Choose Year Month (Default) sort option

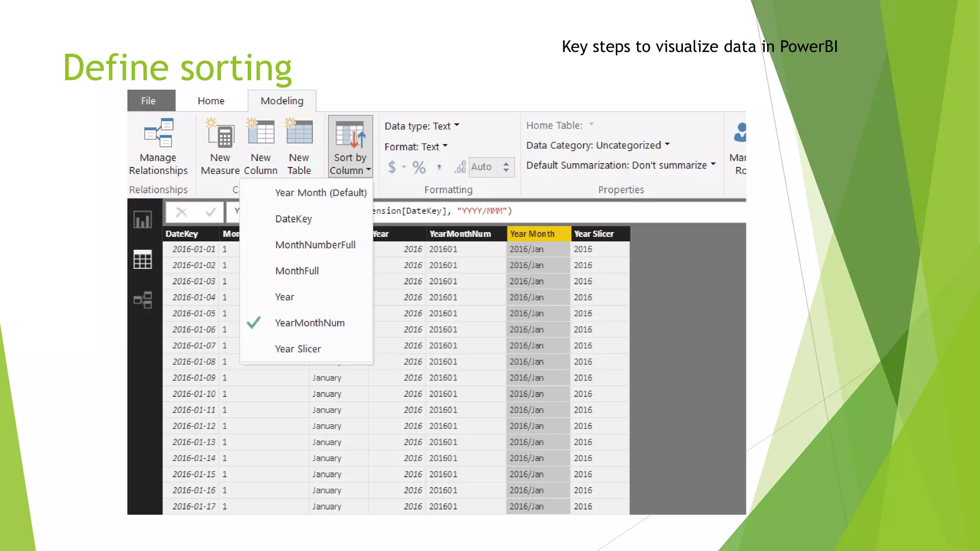306,193
